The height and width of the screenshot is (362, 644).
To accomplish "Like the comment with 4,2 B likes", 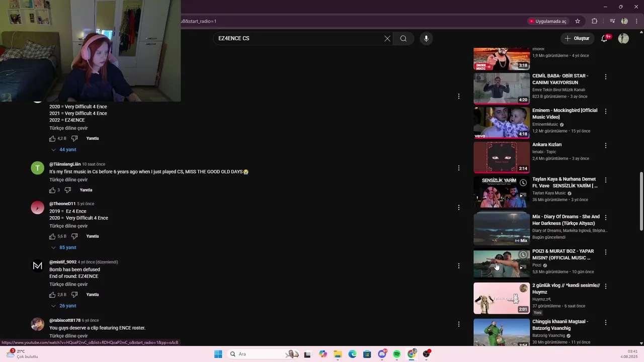I will tap(52, 138).
